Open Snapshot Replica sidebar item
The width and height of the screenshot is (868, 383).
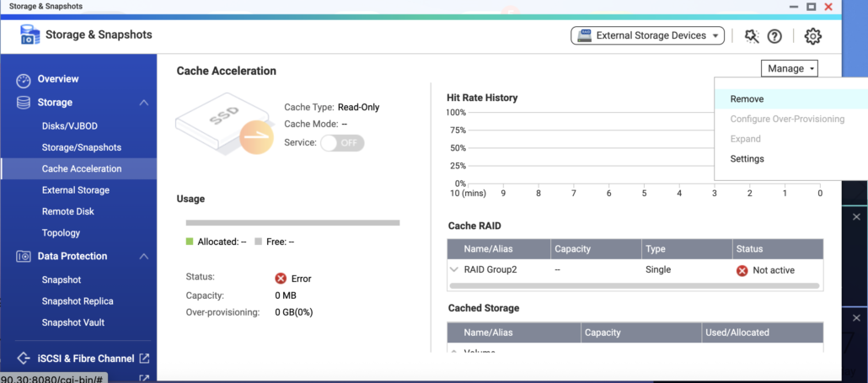[x=78, y=301]
